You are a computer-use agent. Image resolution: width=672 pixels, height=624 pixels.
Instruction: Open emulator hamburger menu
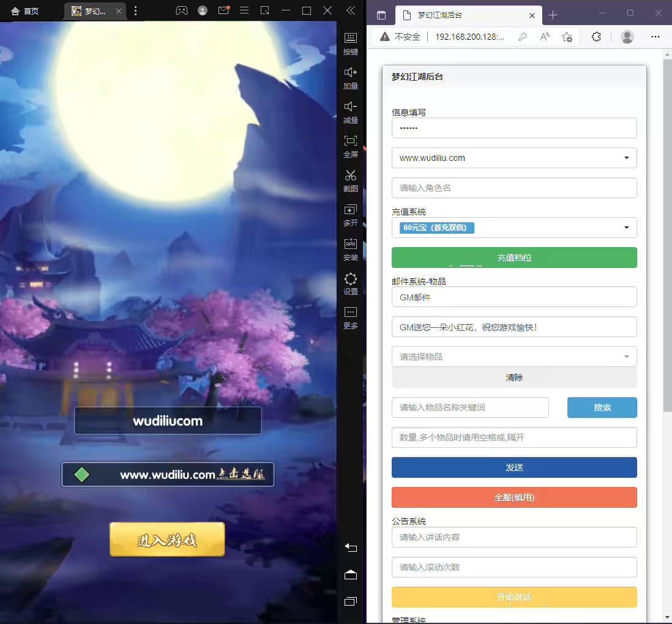pyautogui.click(x=244, y=10)
